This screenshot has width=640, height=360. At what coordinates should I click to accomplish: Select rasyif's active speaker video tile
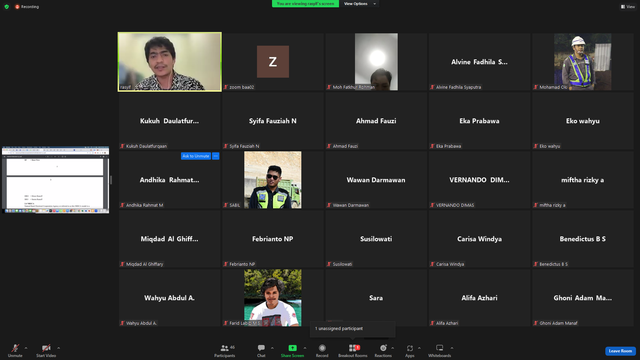point(170,62)
